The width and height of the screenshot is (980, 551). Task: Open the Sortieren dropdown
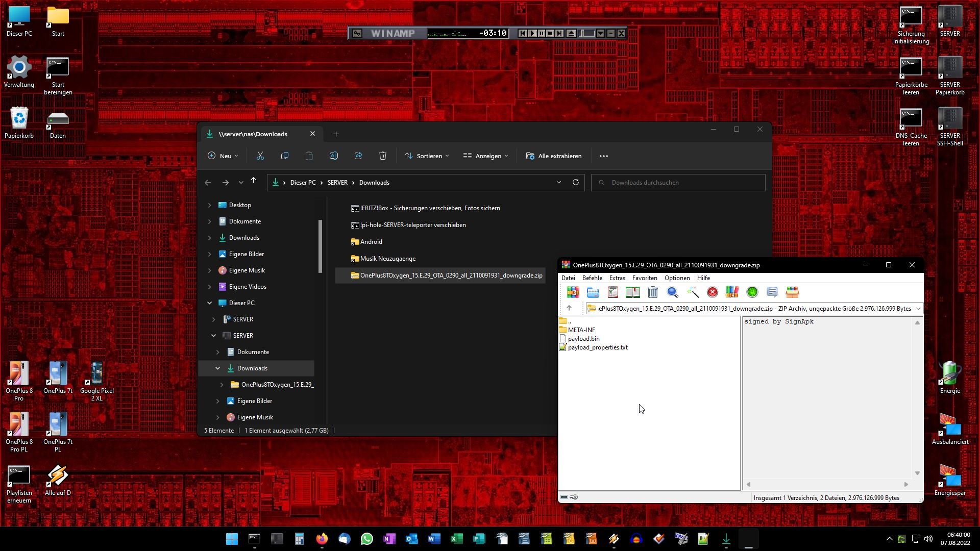(427, 156)
